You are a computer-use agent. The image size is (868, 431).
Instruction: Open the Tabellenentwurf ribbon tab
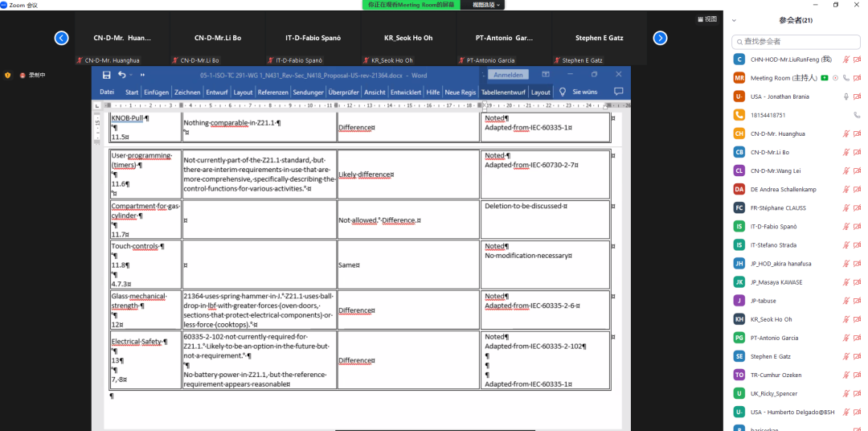point(503,92)
